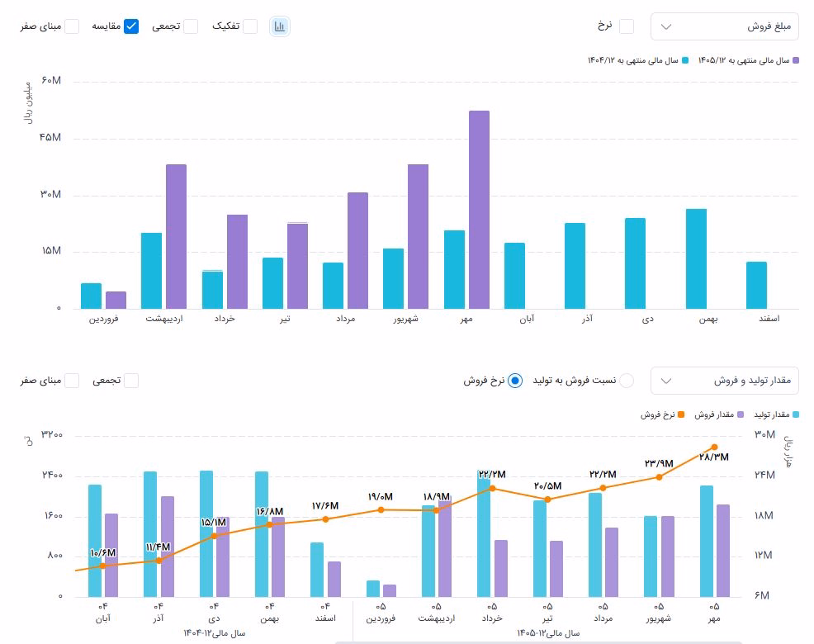Click the cyan 'آبان' bar in the top chart
Viewport: 814px width, 644px height.
tap(514, 276)
